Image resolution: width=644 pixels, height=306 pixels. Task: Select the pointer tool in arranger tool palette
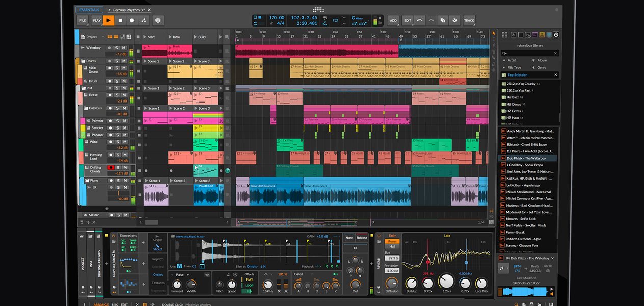(493, 33)
